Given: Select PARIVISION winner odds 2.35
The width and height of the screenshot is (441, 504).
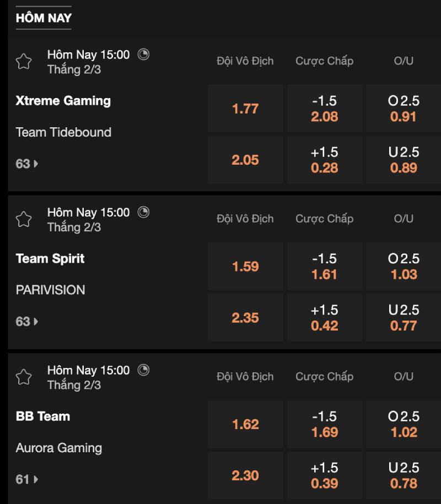Looking at the screenshot, I should click(x=245, y=318).
